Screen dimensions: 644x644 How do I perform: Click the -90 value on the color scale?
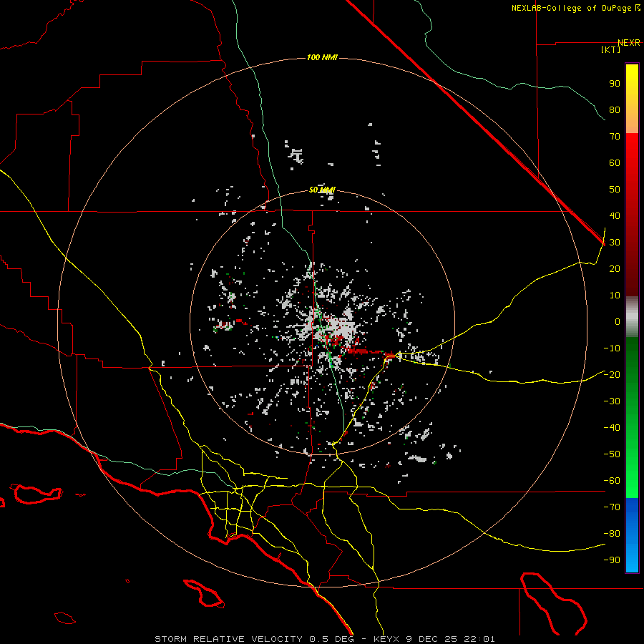point(612,560)
